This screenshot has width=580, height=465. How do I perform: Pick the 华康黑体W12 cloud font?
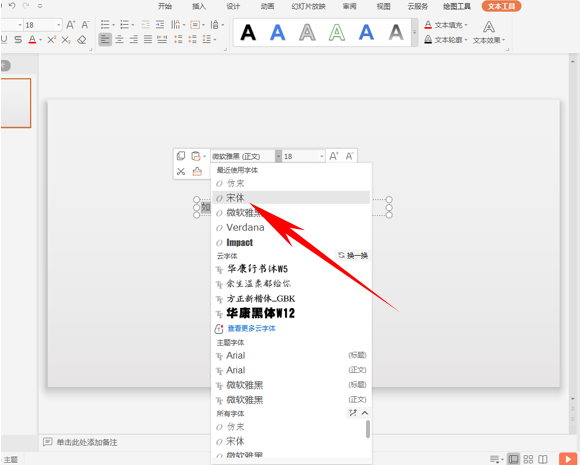point(291,313)
